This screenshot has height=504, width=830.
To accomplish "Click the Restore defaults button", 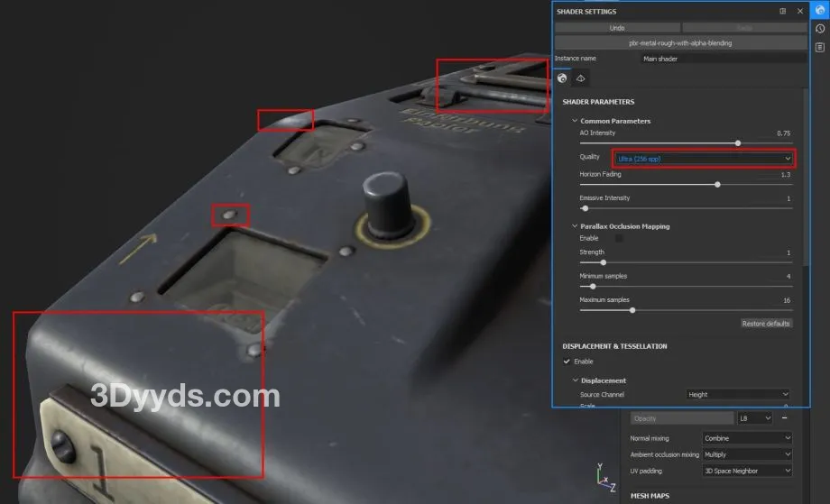I will [766, 324].
